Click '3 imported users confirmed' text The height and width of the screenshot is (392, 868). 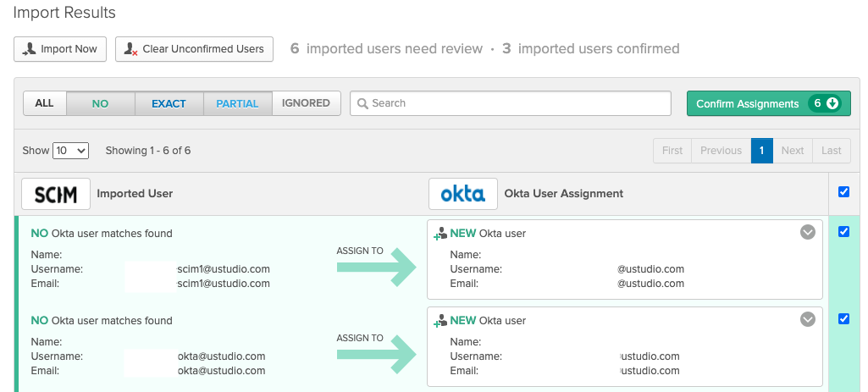[590, 49]
